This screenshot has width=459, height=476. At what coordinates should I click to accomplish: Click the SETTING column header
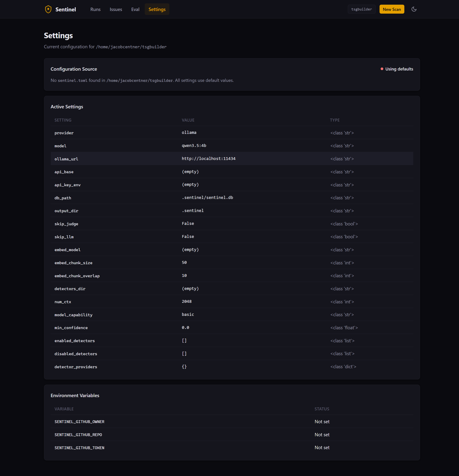pos(63,120)
